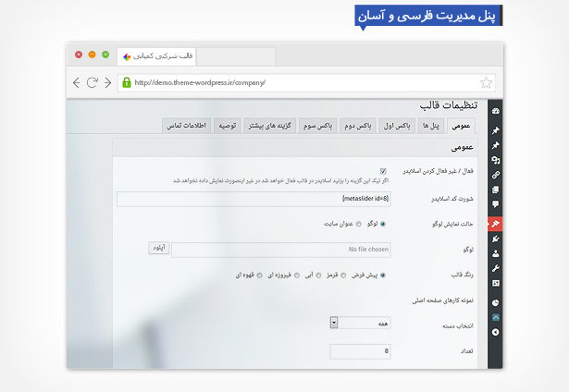Viewport: 569px width, 392px height.
Task: Switch to the توصیه tab
Action: coord(228,126)
